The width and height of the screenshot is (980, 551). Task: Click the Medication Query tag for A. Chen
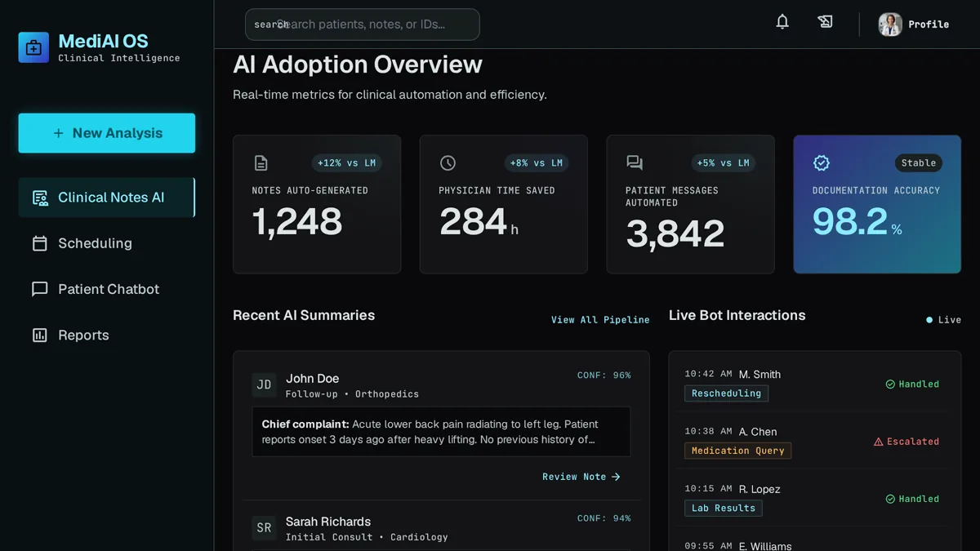click(x=737, y=451)
